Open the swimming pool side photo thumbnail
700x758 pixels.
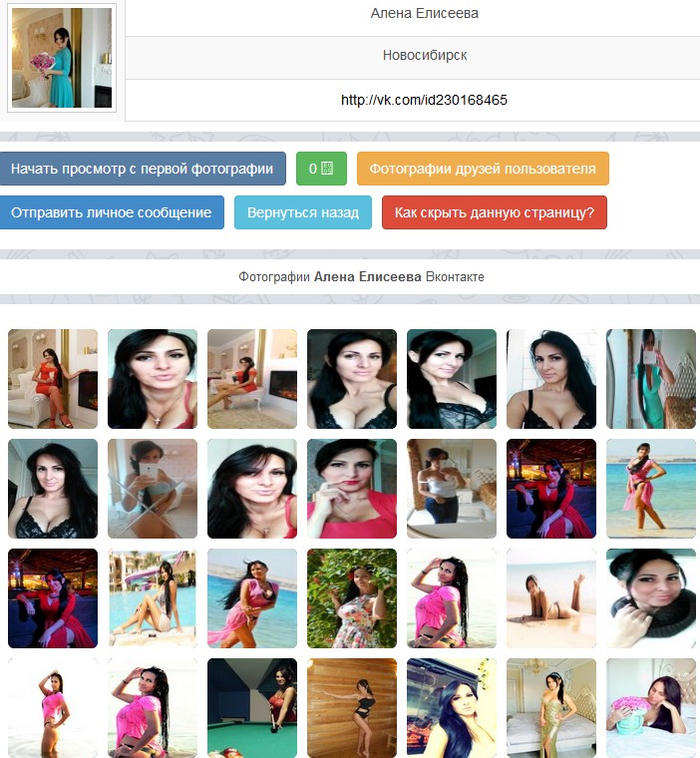tap(153, 598)
